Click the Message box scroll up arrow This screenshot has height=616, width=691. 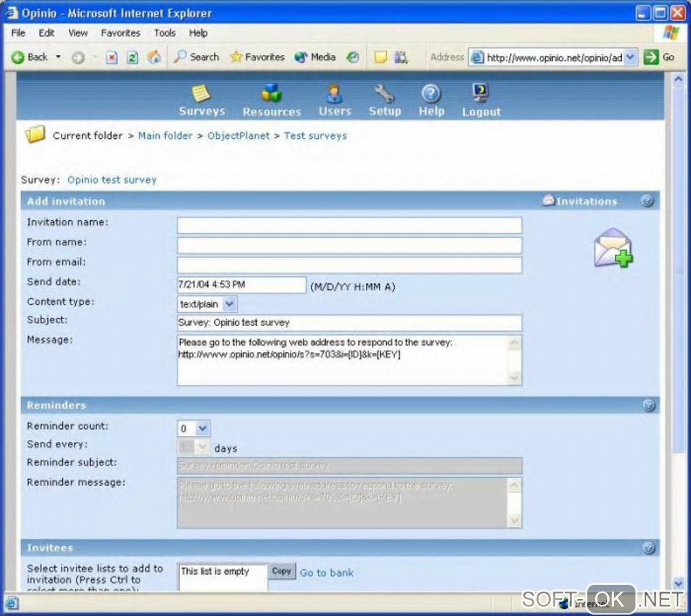tap(514, 343)
